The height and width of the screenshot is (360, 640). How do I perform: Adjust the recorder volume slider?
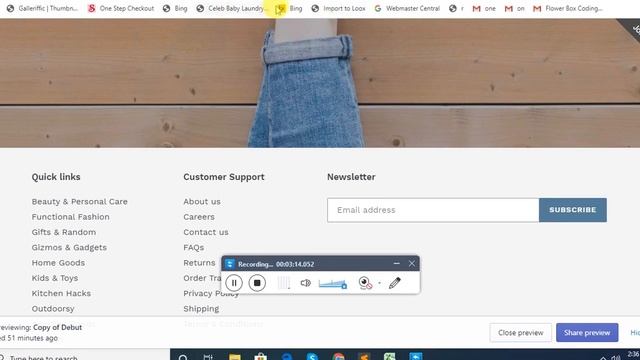(333, 283)
